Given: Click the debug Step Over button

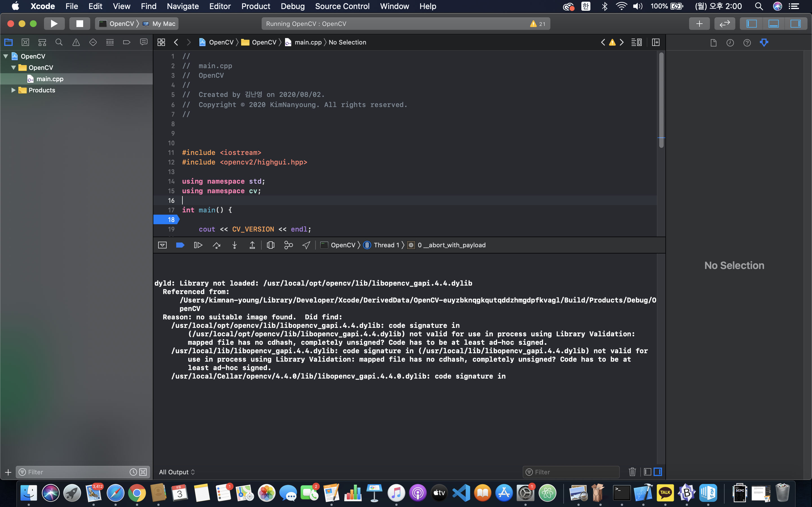Looking at the screenshot, I should pos(217,245).
